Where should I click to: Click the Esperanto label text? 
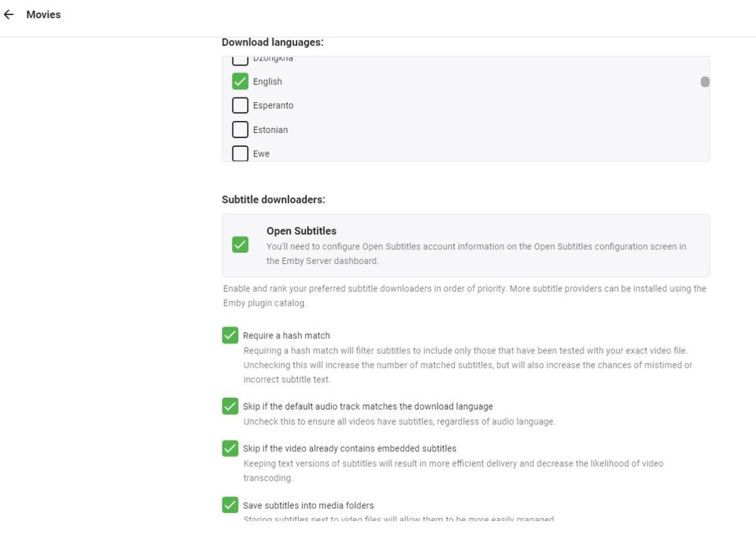(x=273, y=105)
